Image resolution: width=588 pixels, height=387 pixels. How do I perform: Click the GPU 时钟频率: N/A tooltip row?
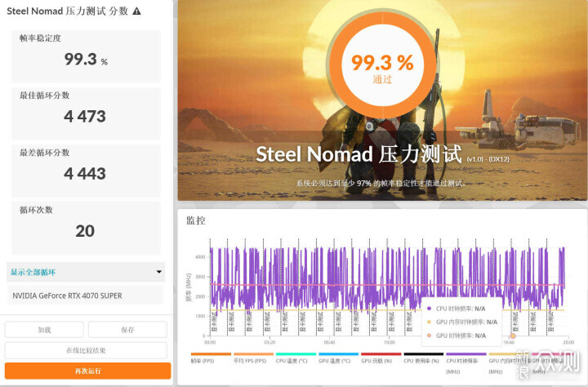(x=457, y=336)
